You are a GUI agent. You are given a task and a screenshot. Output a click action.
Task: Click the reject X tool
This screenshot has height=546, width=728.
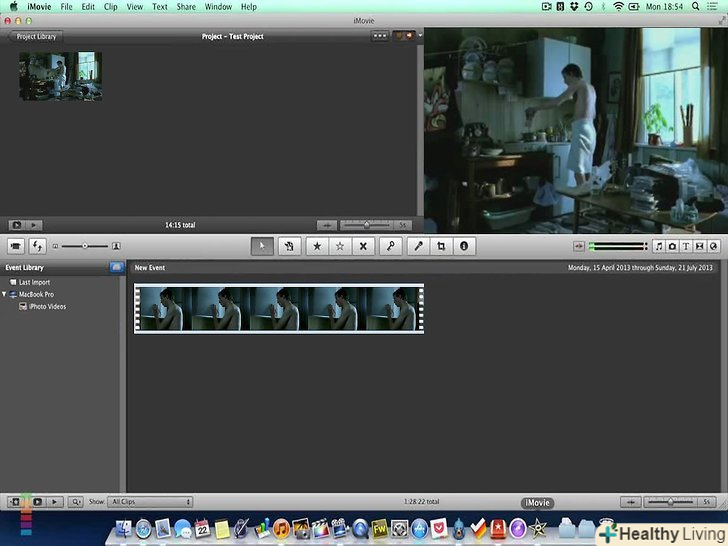(x=363, y=246)
